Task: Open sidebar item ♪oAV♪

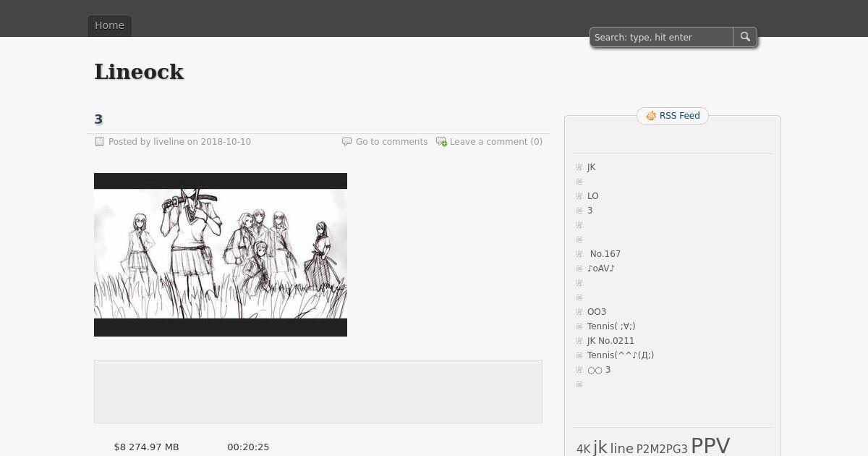Action: [x=601, y=269]
